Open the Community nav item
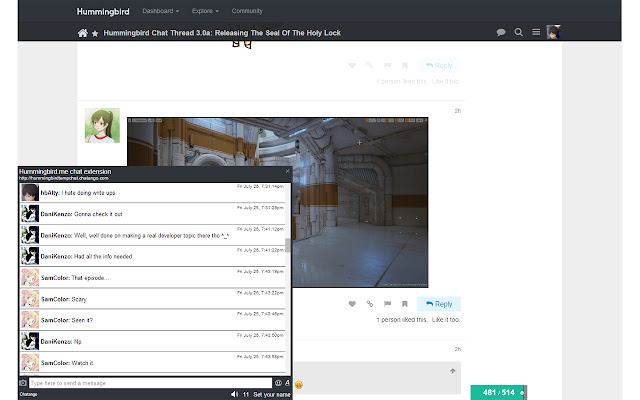The height and width of the screenshot is (400, 640). 247,11
